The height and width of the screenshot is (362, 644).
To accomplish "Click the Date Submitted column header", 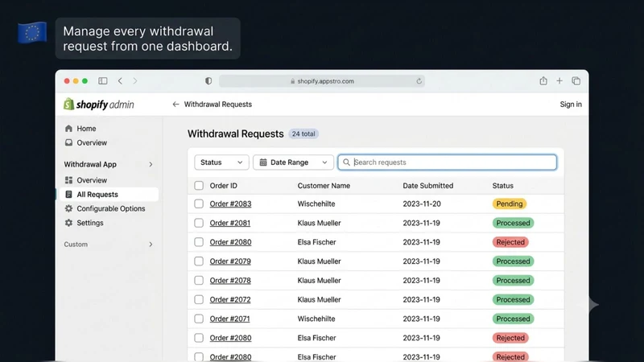I will [x=428, y=186].
